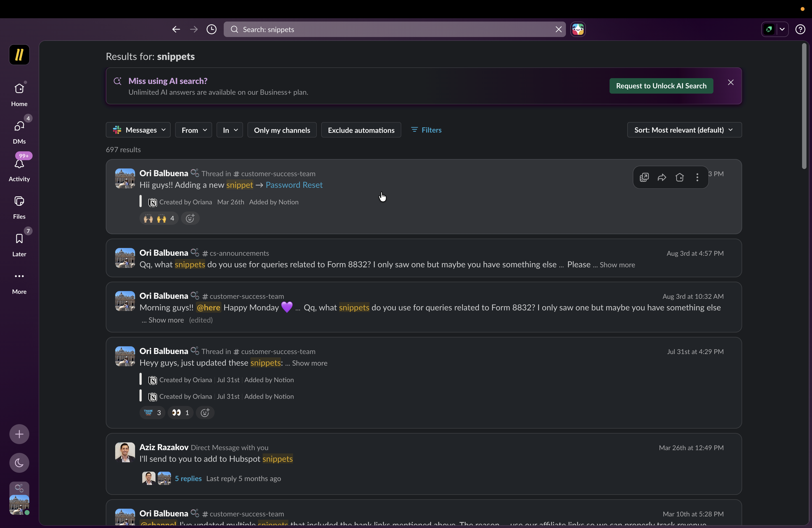Image resolution: width=812 pixels, height=528 pixels.
Task: Open the From filter dropdown
Action: 193,130
